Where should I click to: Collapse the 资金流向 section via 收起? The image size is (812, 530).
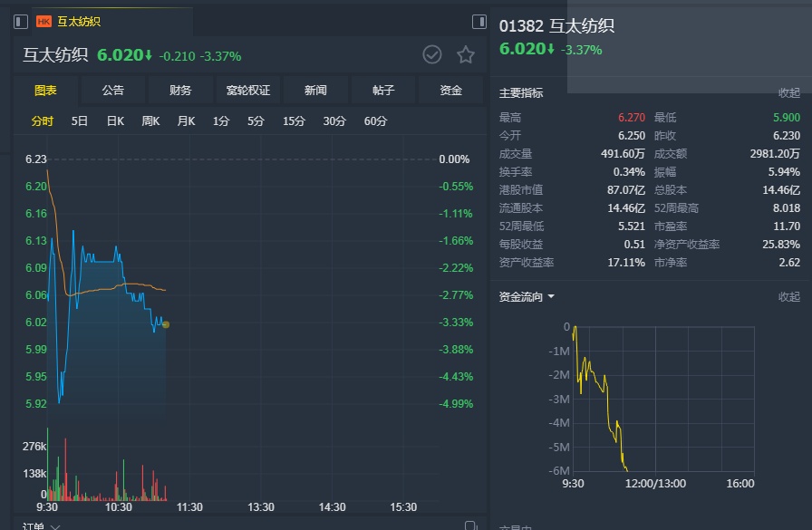point(789,296)
